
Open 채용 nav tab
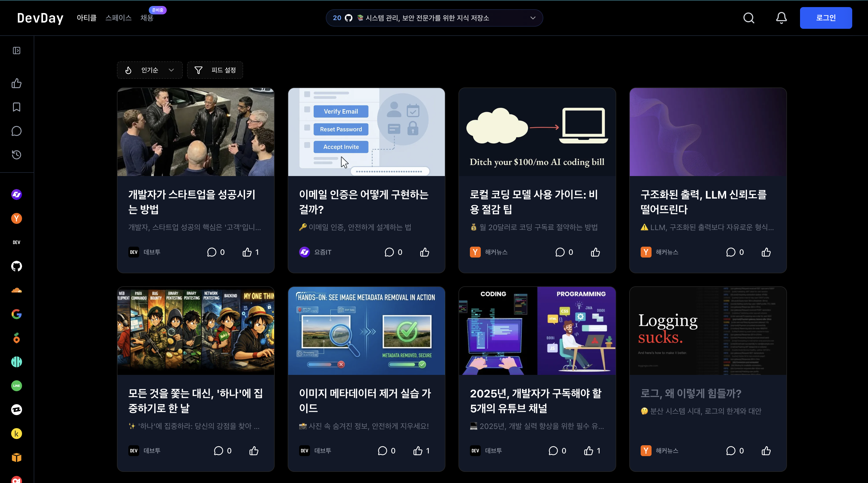(x=147, y=18)
